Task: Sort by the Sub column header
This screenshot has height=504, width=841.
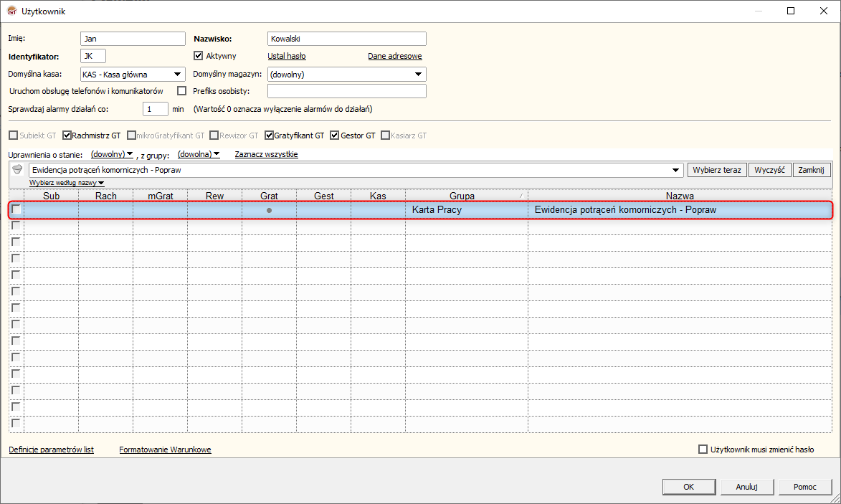Action: [x=52, y=196]
